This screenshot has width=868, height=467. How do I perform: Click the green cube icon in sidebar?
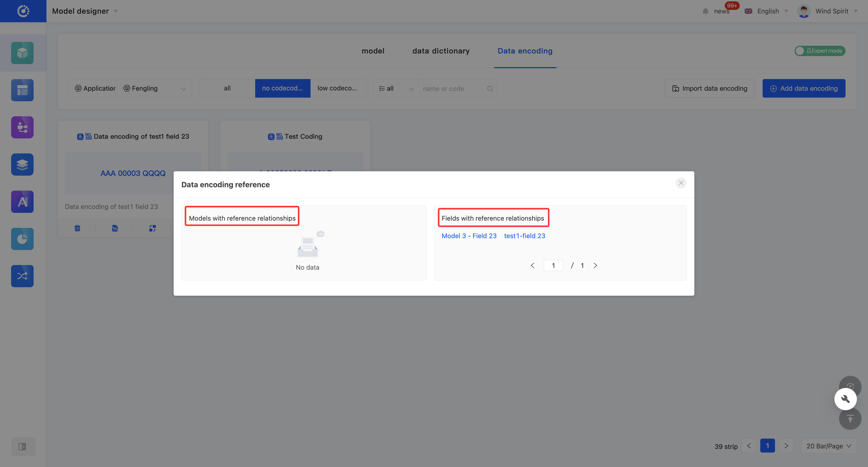tap(22, 53)
